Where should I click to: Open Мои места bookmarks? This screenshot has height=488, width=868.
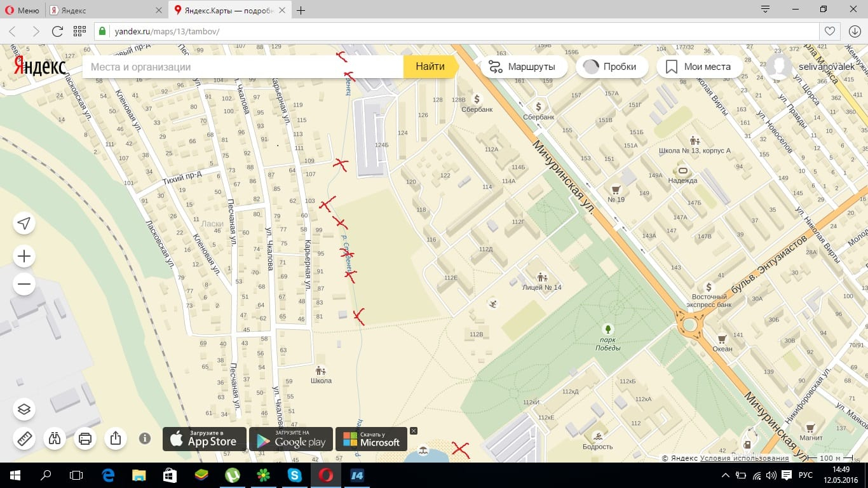tap(700, 67)
